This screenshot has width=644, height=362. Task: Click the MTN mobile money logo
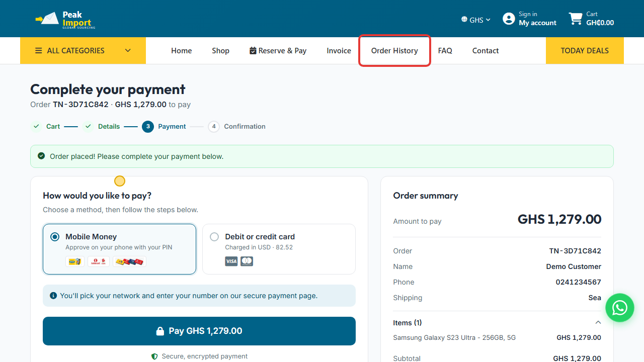tap(74, 261)
